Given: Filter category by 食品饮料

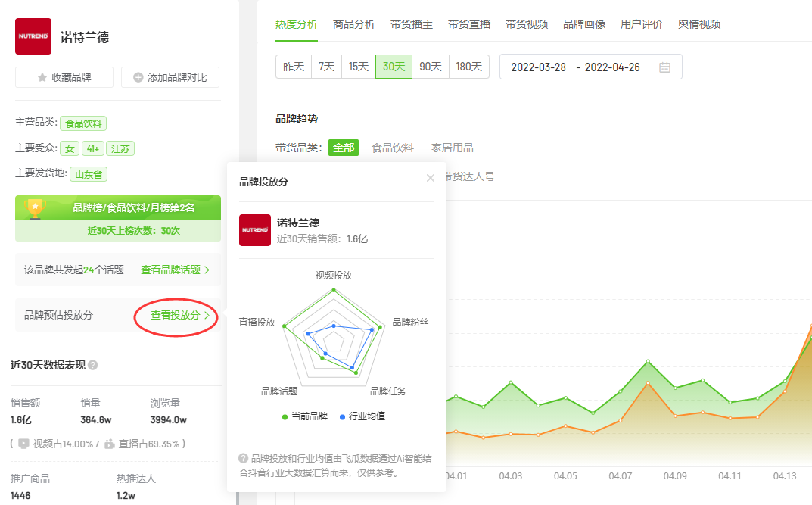Looking at the screenshot, I should [393, 148].
